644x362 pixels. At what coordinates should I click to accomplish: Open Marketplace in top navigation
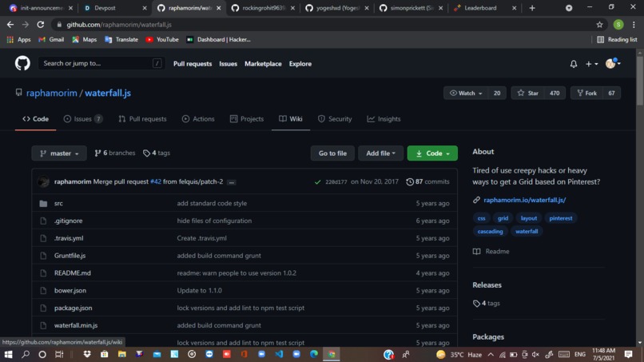pyautogui.click(x=263, y=64)
